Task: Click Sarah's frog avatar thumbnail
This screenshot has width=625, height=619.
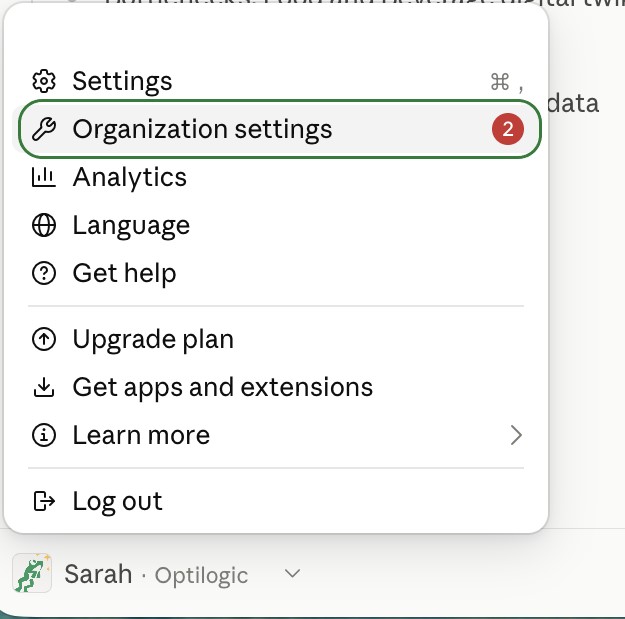Action: [x=32, y=573]
